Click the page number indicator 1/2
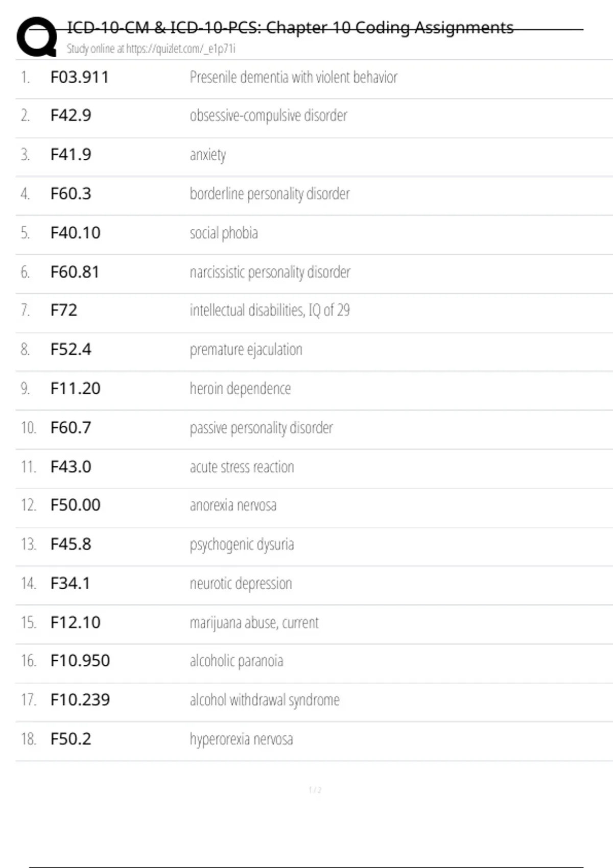The width and height of the screenshot is (613, 868). pos(315,790)
